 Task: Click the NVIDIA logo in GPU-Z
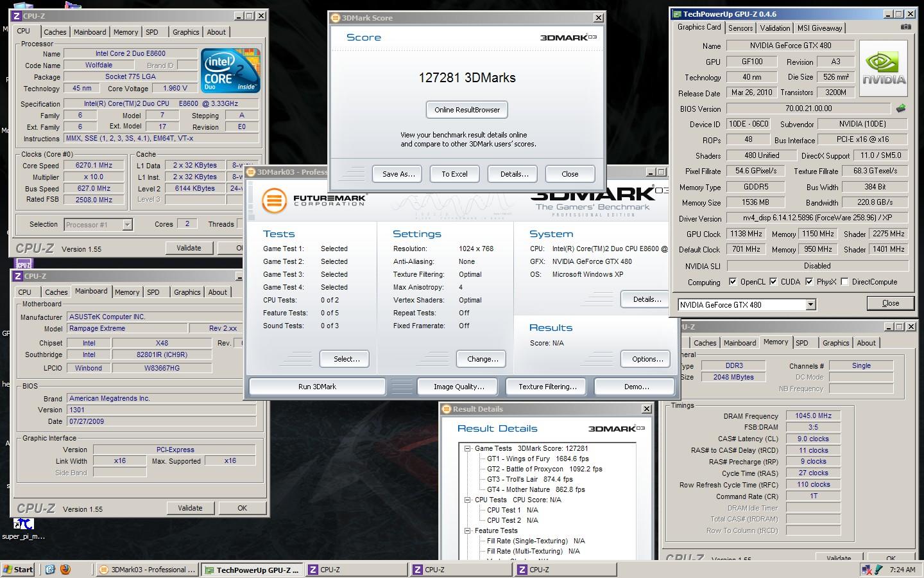click(884, 69)
